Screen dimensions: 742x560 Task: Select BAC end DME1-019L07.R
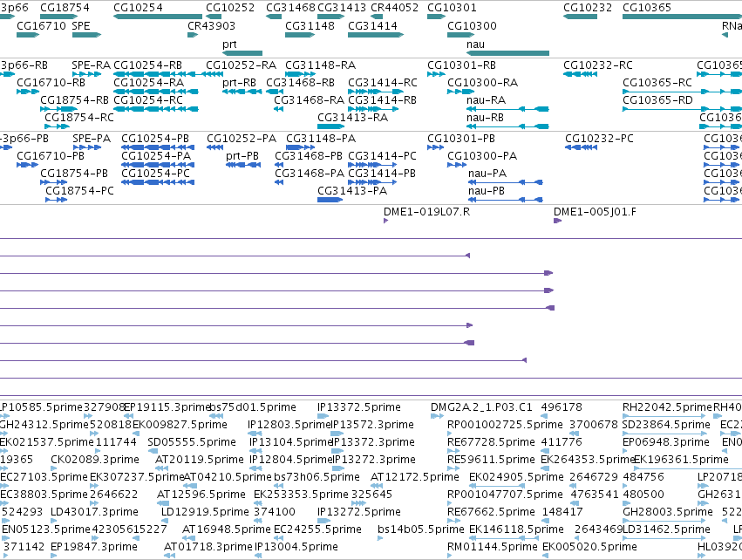point(427,212)
